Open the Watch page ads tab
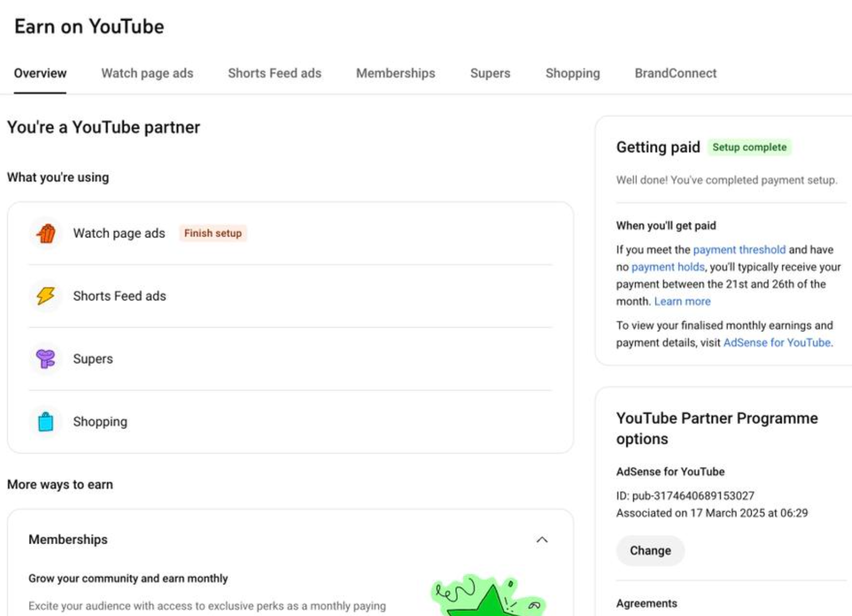The image size is (852, 616). tap(147, 73)
